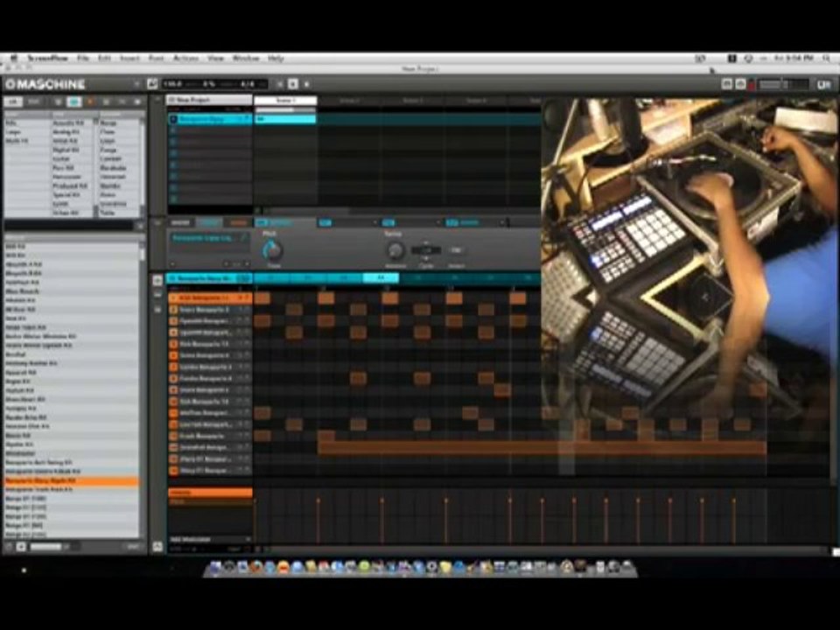Select the highlighted blue file-type icon in the browser
The height and width of the screenshot is (630, 840).
pos(73,101)
